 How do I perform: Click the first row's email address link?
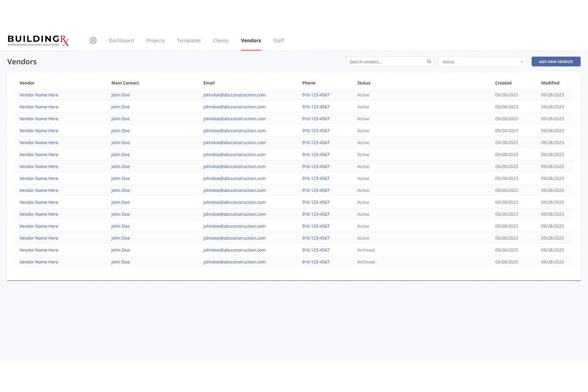click(x=234, y=95)
